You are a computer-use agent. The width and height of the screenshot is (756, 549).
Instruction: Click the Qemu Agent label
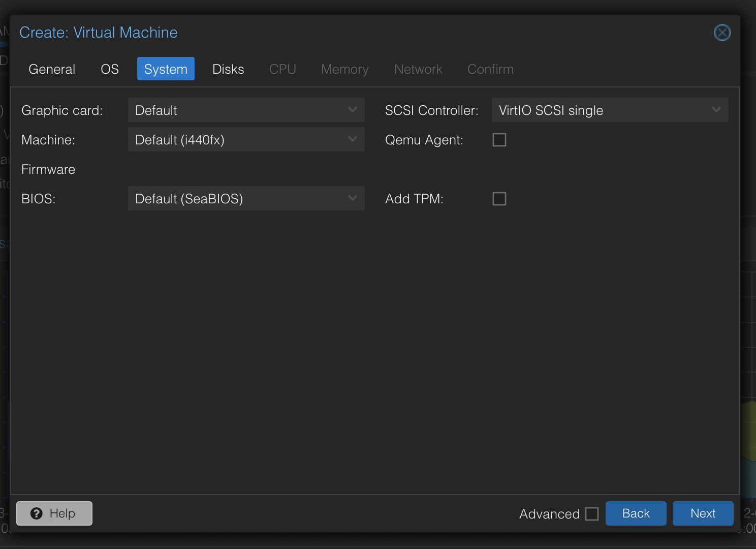[424, 140]
